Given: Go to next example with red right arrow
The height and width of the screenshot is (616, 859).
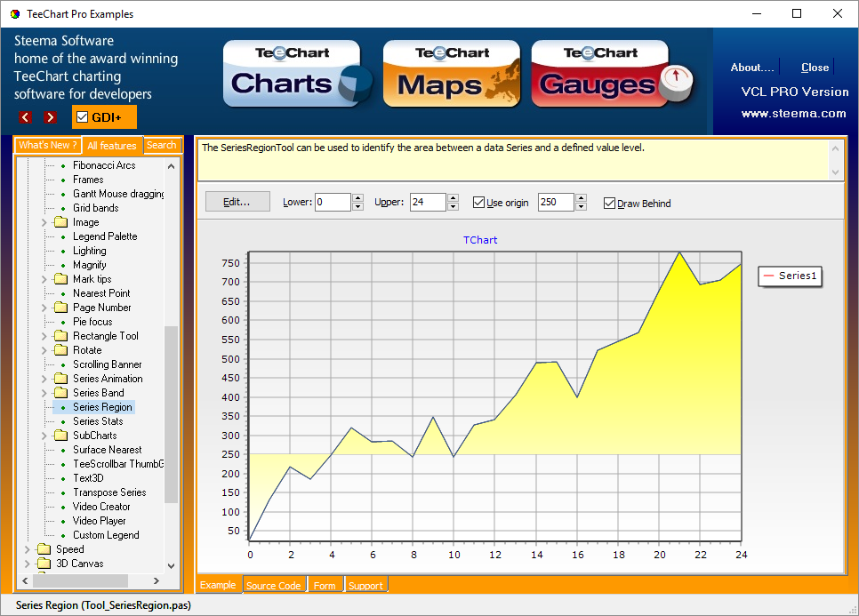Looking at the screenshot, I should [51, 117].
